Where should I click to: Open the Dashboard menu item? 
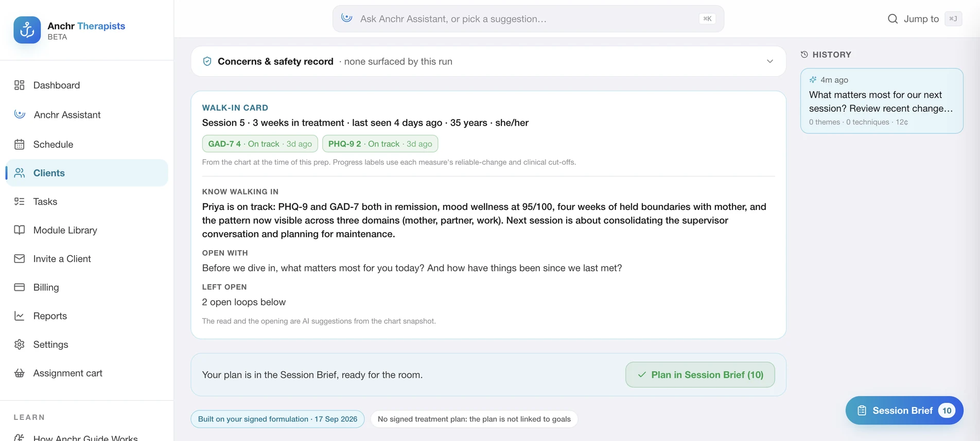86,85
